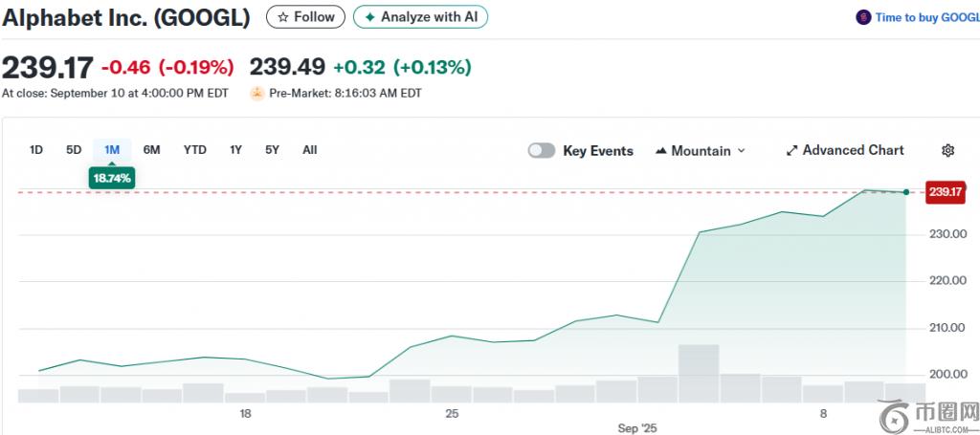The width and height of the screenshot is (980, 435).
Task: Click the pre-market sunrise icon
Action: [256, 94]
